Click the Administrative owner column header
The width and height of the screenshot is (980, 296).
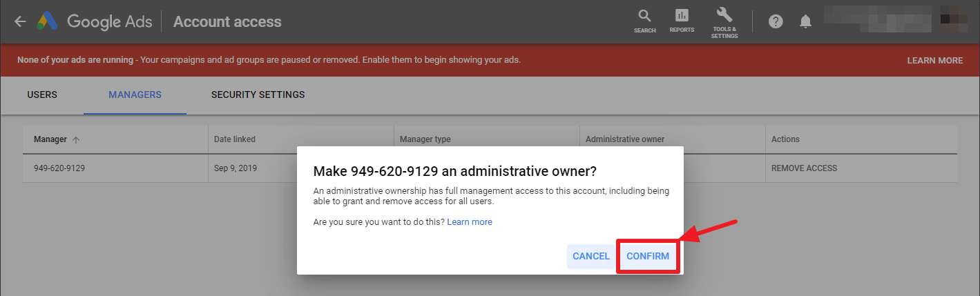tap(624, 139)
